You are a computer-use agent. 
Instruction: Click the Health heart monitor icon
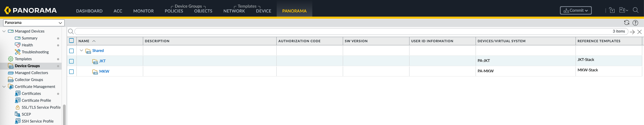[18, 45]
